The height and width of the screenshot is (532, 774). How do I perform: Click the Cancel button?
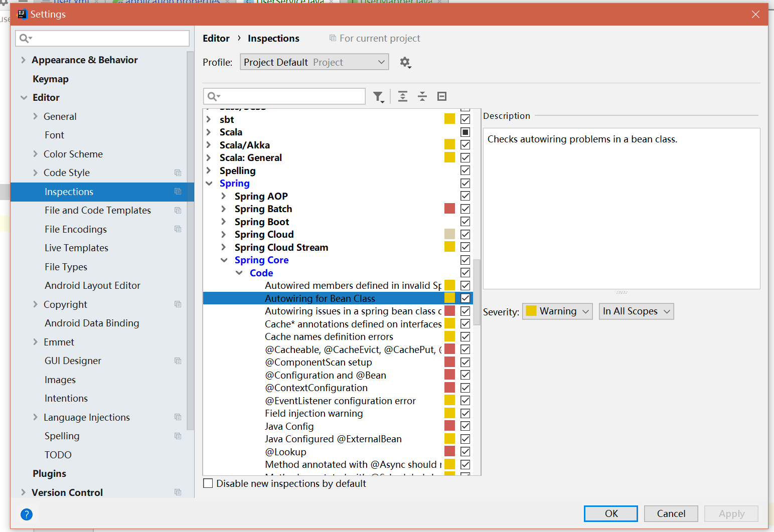pos(671,513)
